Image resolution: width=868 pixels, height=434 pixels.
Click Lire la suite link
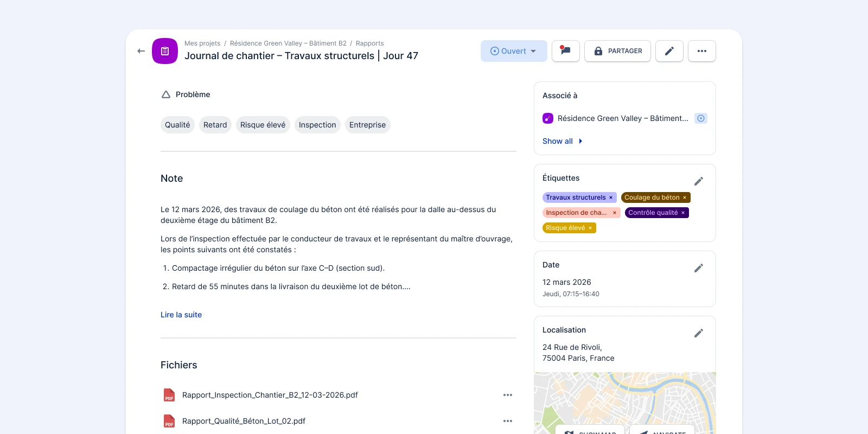(x=181, y=315)
